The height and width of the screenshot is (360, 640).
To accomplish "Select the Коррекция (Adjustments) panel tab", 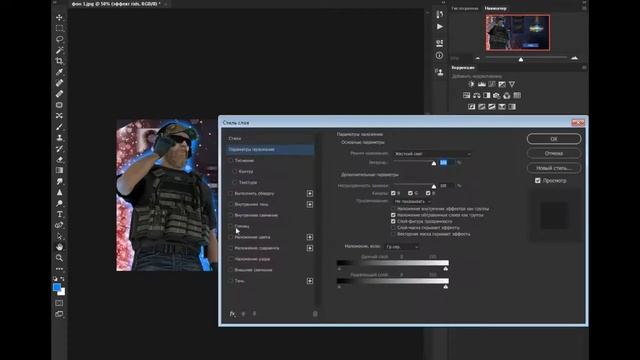I will pyautogui.click(x=463, y=67).
